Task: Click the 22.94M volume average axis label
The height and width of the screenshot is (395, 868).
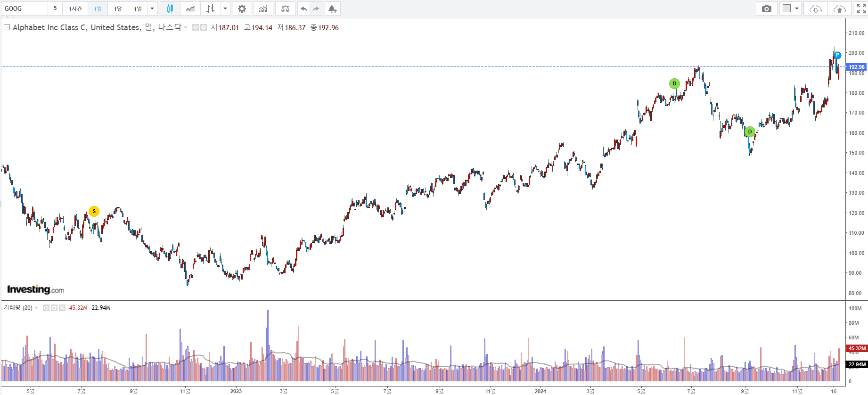Action: point(856,364)
